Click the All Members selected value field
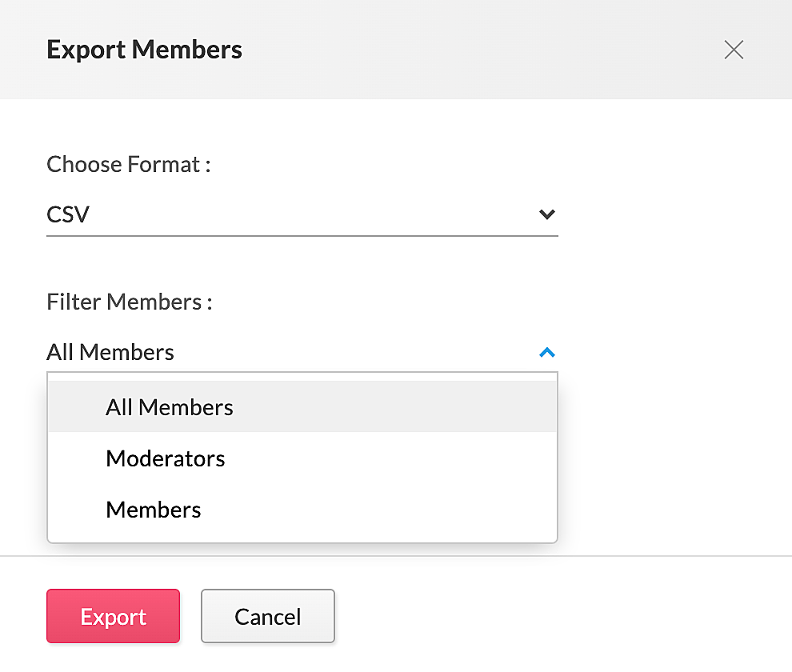This screenshot has width=792, height=672. 302,352
